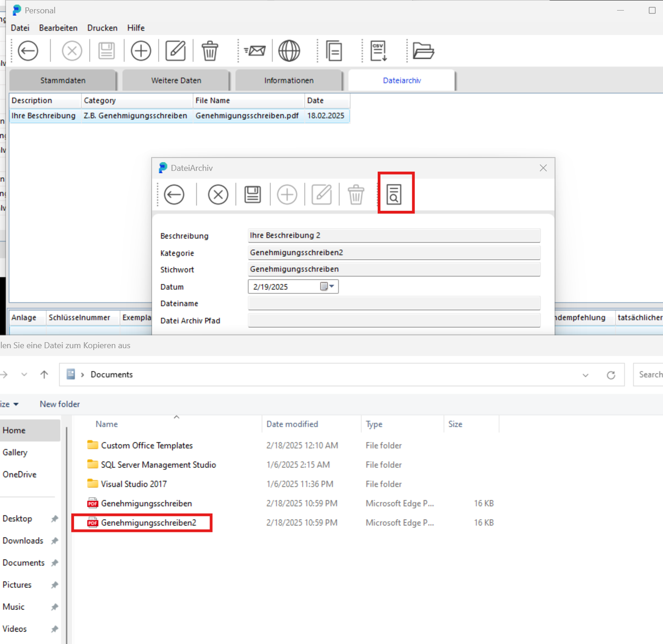This screenshot has height=644, width=663.
Task: Click the save disk icon in DateiArchiv dialog
Action: [x=253, y=195]
